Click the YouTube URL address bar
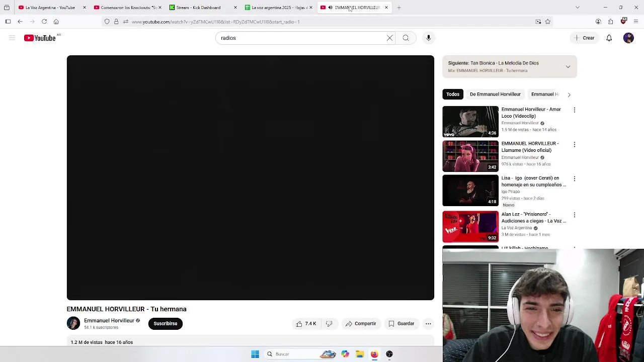This screenshot has height=362, width=644. click(x=327, y=22)
